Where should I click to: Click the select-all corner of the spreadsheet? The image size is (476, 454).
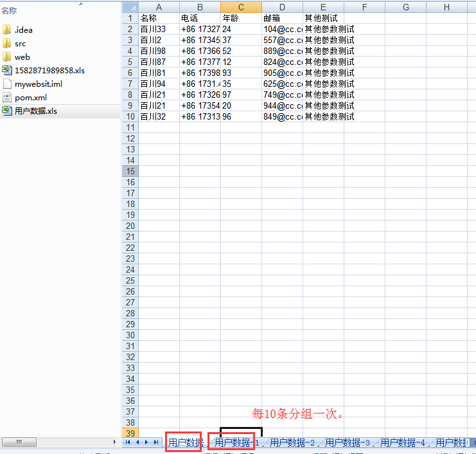[130, 7]
